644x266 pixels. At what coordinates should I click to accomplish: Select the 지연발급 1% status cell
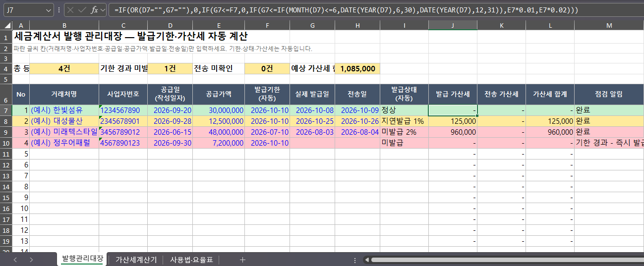point(404,121)
